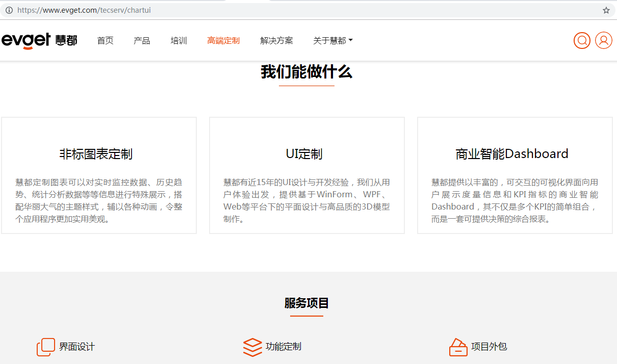
Task: Open the 非标图表定制 card
Action: (x=98, y=154)
